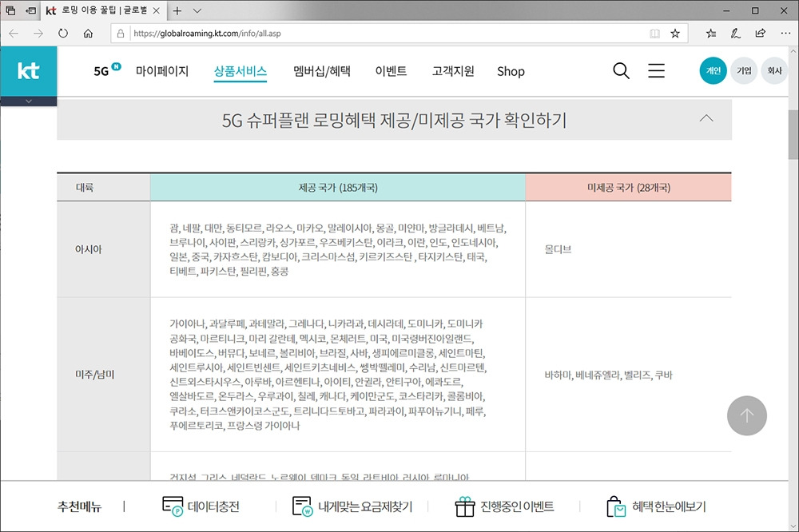Click the 데이터충전 icon

coord(173,506)
